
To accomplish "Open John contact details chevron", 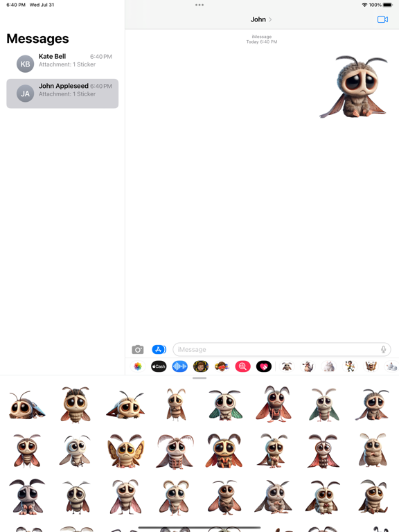I will [x=270, y=19].
